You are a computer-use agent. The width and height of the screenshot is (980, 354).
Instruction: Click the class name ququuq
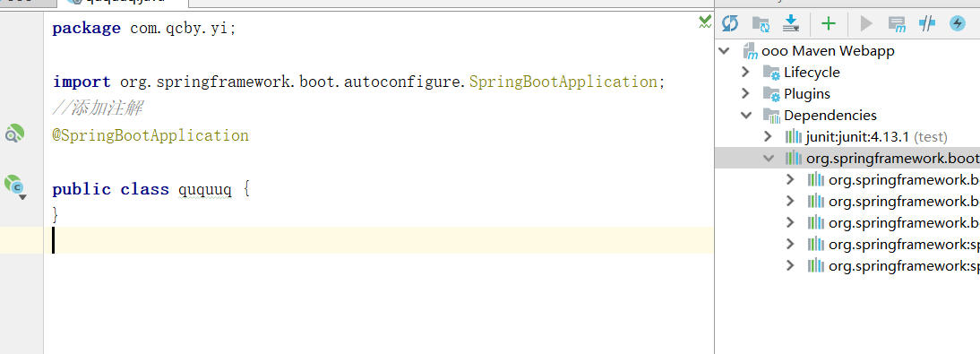point(205,189)
